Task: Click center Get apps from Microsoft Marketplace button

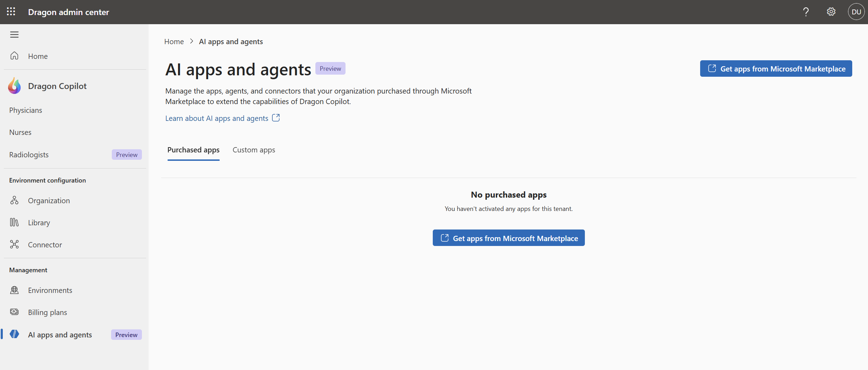Action: (x=508, y=238)
